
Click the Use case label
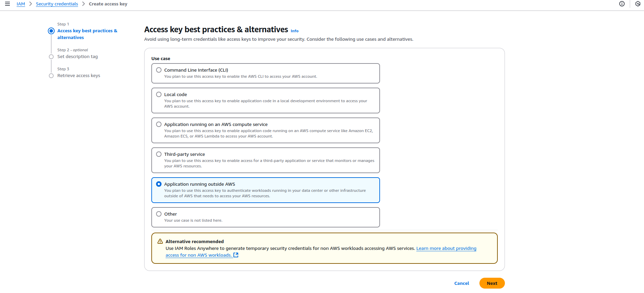pyautogui.click(x=161, y=58)
